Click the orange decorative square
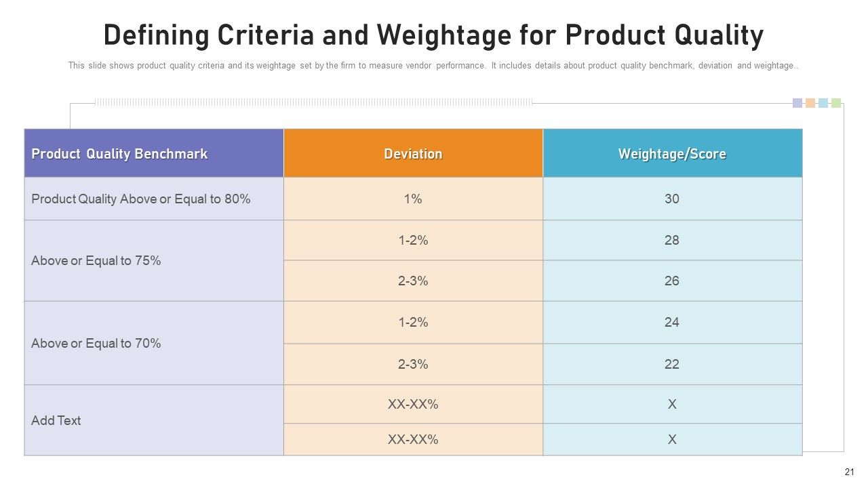 (x=810, y=103)
